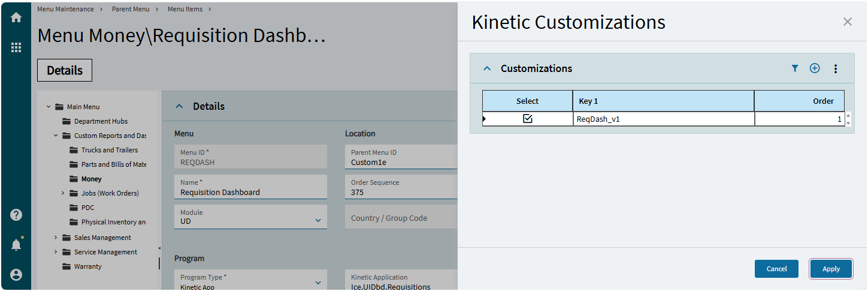868x291 pixels.
Task: Click the Cancel button
Action: pos(776,269)
